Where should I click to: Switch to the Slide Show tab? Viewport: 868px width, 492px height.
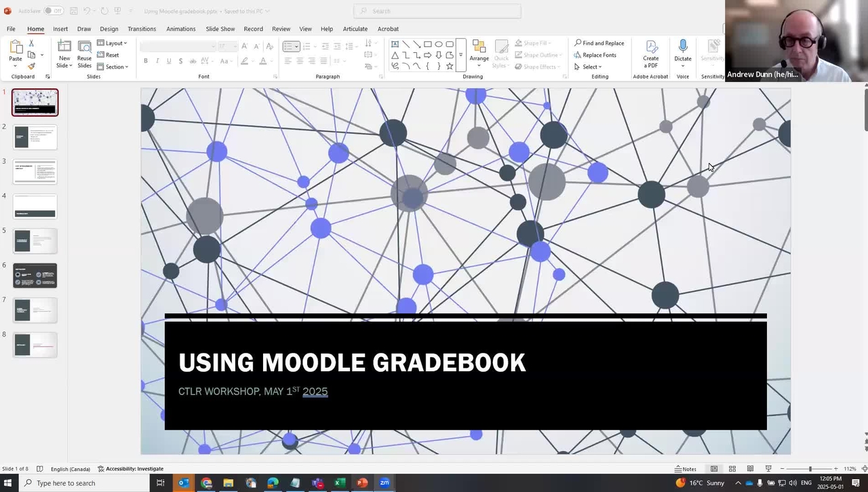click(x=220, y=29)
